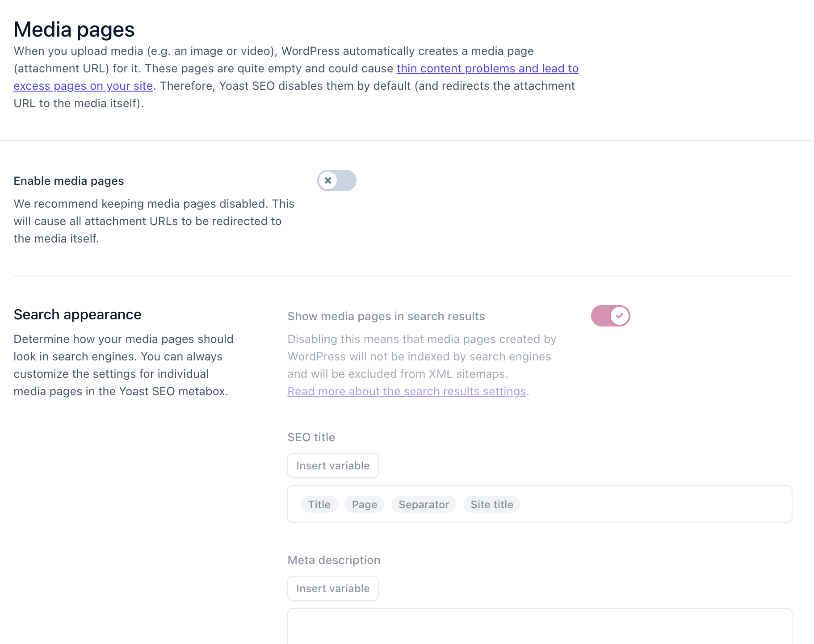
Task: Select the Separator variable chip
Action: pyautogui.click(x=424, y=504)
